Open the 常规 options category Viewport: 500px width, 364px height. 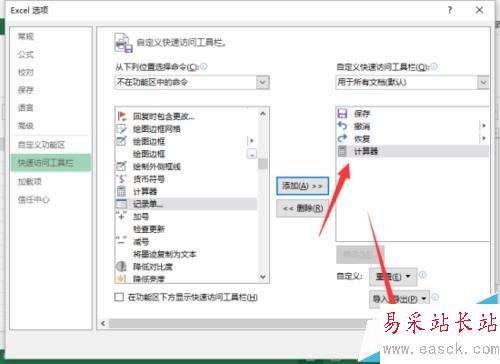coord(26,36)
